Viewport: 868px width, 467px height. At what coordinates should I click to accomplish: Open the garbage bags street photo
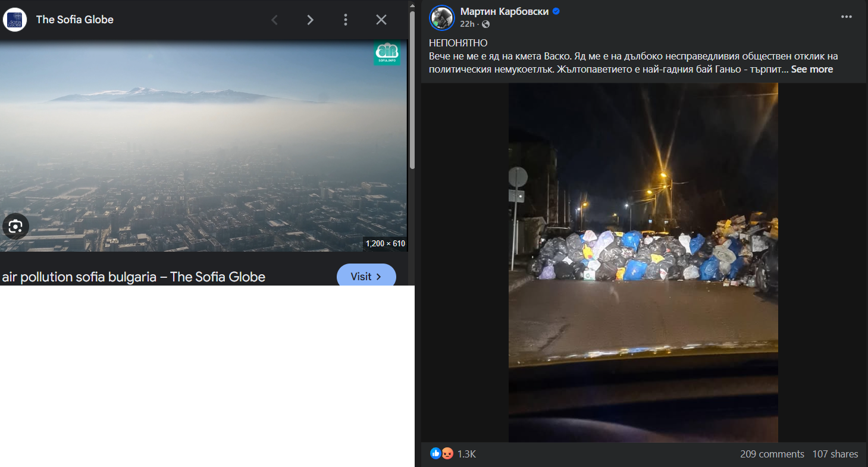tap(643, 262)
